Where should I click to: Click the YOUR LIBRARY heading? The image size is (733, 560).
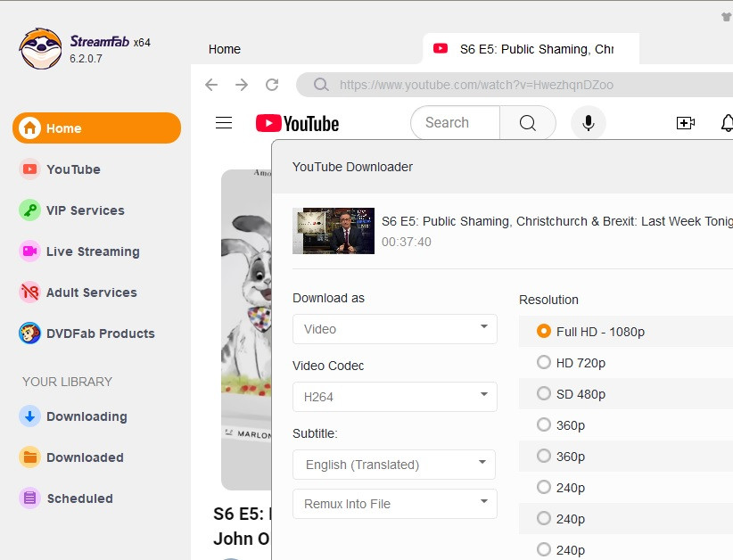pos(67,382)
